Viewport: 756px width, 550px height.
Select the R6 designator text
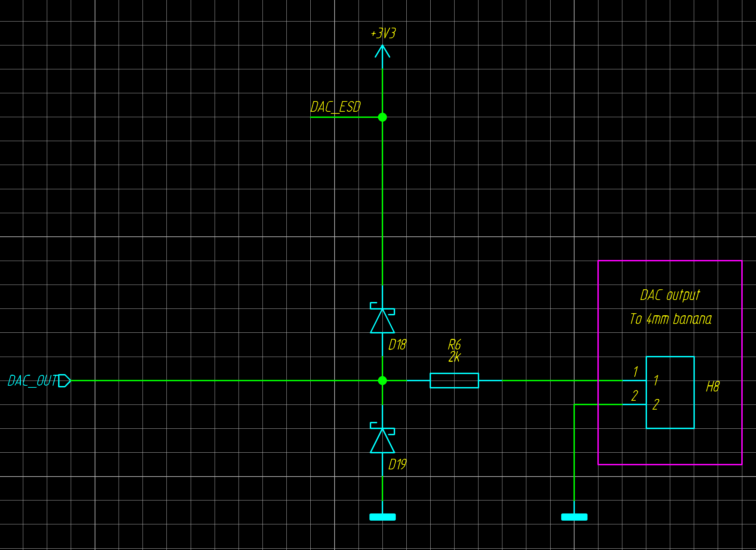pyautogui.click(x=454, y=344)
